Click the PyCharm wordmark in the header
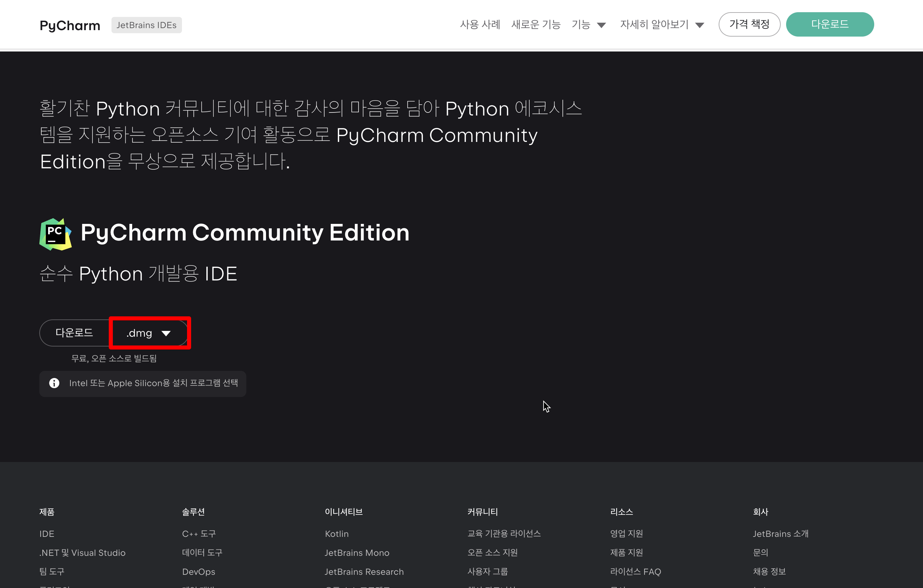 click(x=70, y=25)
